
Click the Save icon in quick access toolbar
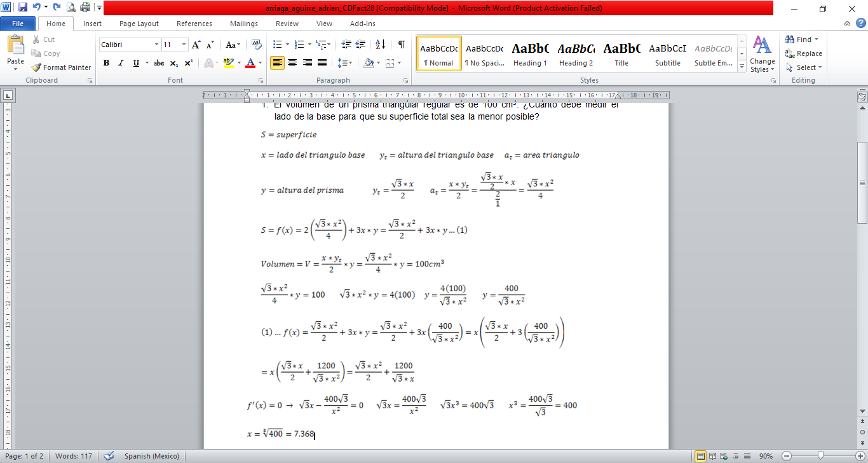click(x=23, y=8)
